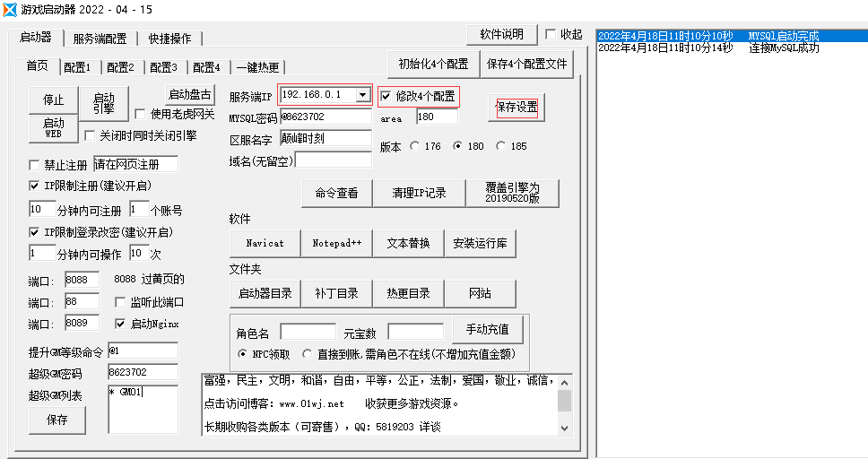The image size is (868, 459).
Task: Open the 补丁目录 folder
Action: click(x=336, y=293)
